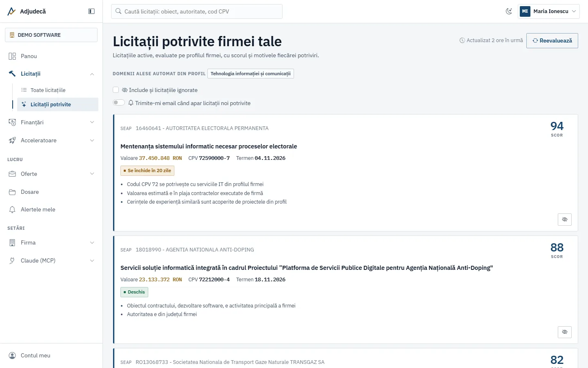Click the Licitații potrivite sparkle icon

coord(24,104)
